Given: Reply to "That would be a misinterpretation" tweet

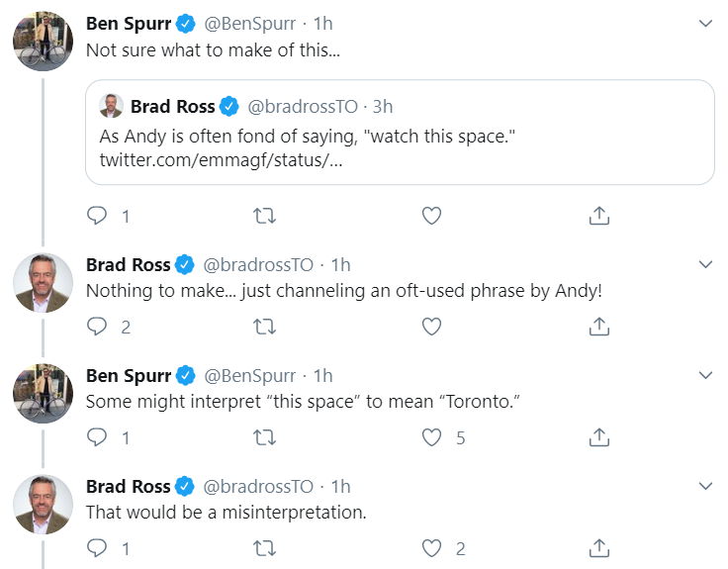Looking at the screenshot, I should [x=97, y=548].
